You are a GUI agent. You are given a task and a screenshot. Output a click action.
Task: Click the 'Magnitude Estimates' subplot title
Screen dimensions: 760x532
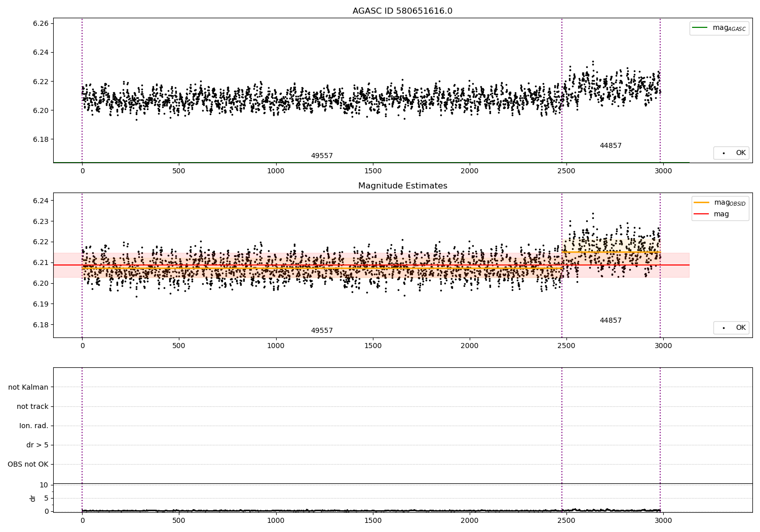point(402,186)
